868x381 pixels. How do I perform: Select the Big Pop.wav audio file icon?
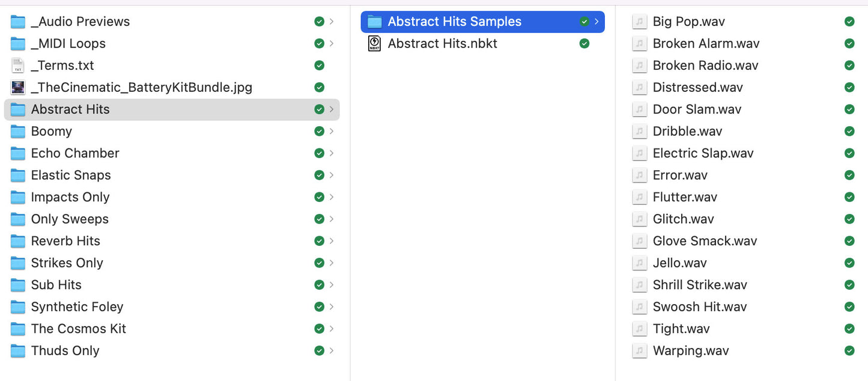click(x=640, y=22)
